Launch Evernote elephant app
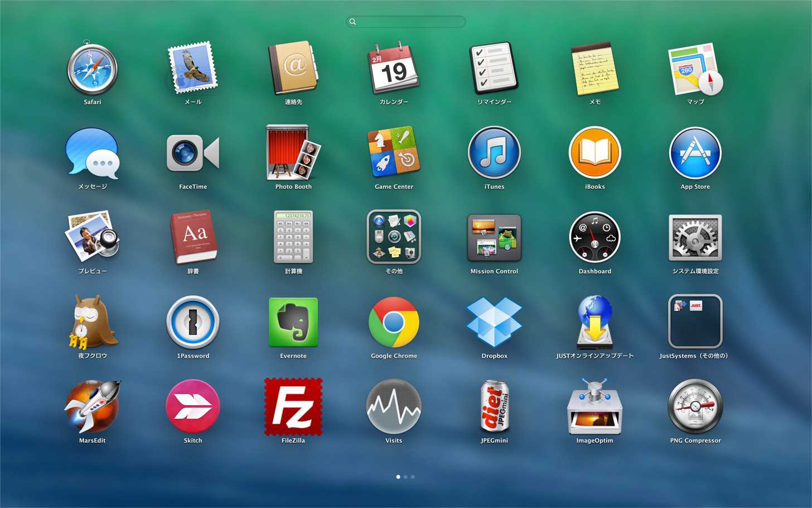This screenshot has height=508, width=812. pyautogui.click(x=293, y=322)
